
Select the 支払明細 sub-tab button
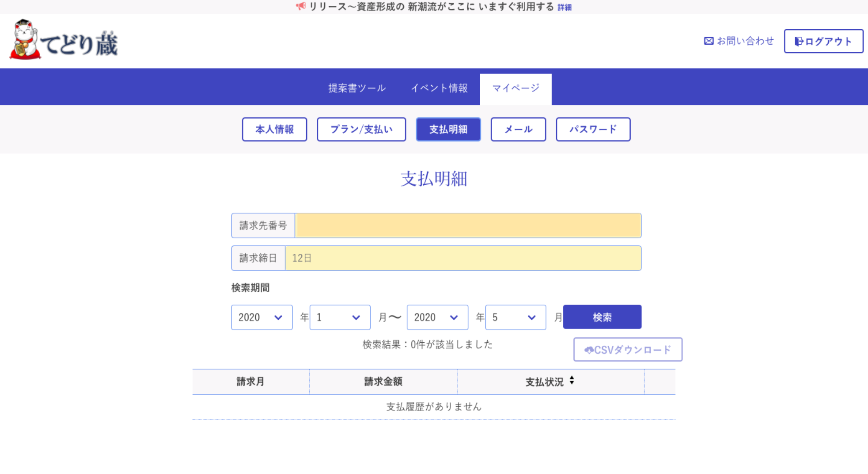click(x=448, y=130)
